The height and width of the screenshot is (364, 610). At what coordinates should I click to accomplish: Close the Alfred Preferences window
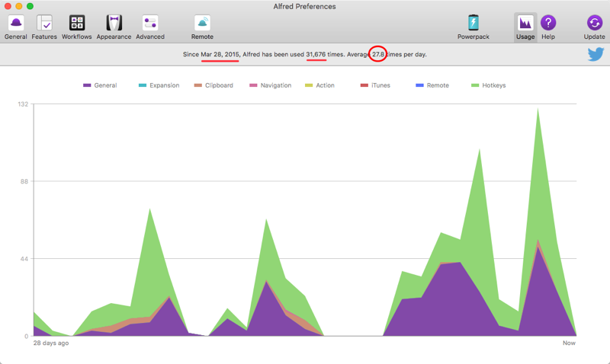click(8, 6)
